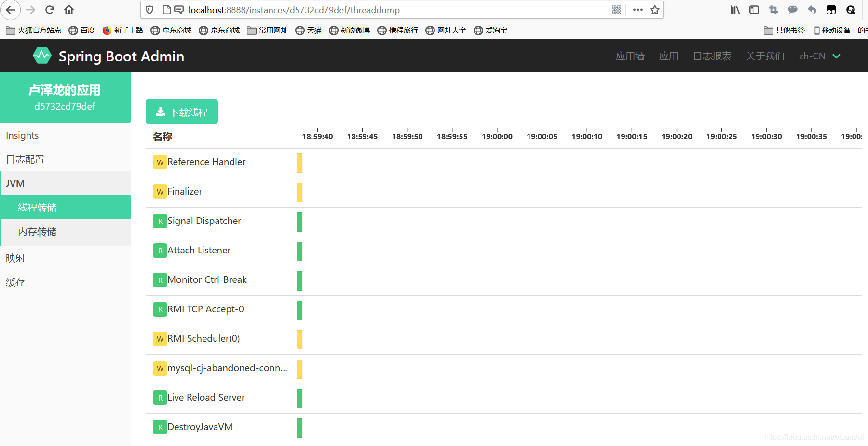Click the yellow timeline bar for Reference Handler
868x446 pixels.
[x=299, y=163]
